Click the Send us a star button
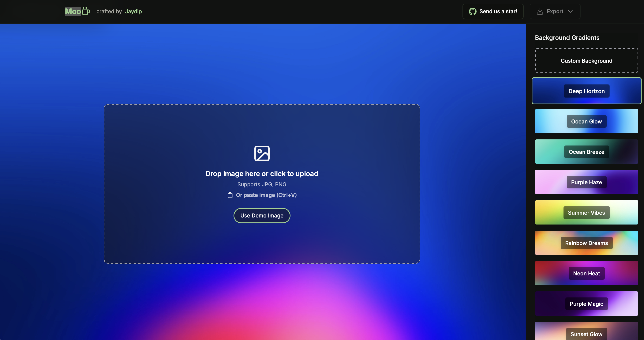This screenshot has width=644, height=340. coord(492,11)
